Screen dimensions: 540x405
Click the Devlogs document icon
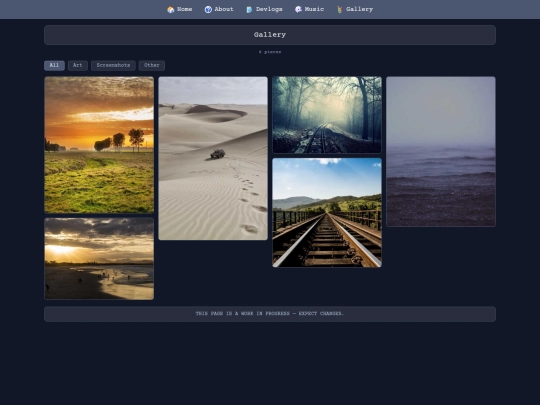point(249,10)
